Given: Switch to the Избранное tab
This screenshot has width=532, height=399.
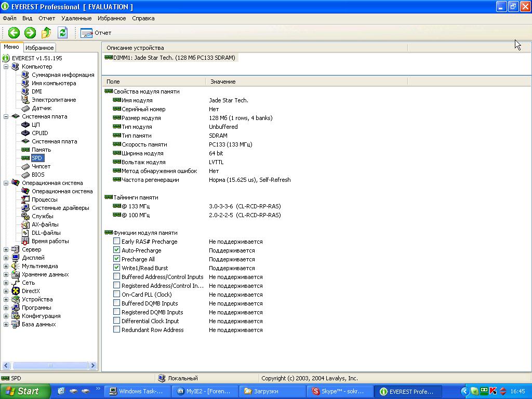Looking at the screenshot, I should (x=39, y=48).
